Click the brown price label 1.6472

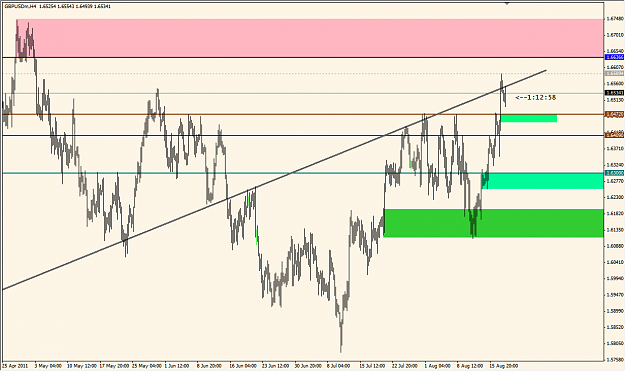coord(614,114)
